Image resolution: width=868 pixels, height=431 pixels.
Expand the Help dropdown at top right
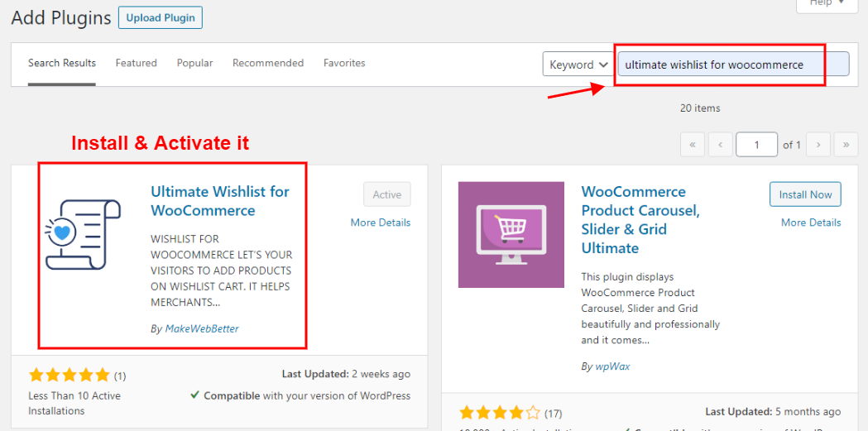point(827,4)
